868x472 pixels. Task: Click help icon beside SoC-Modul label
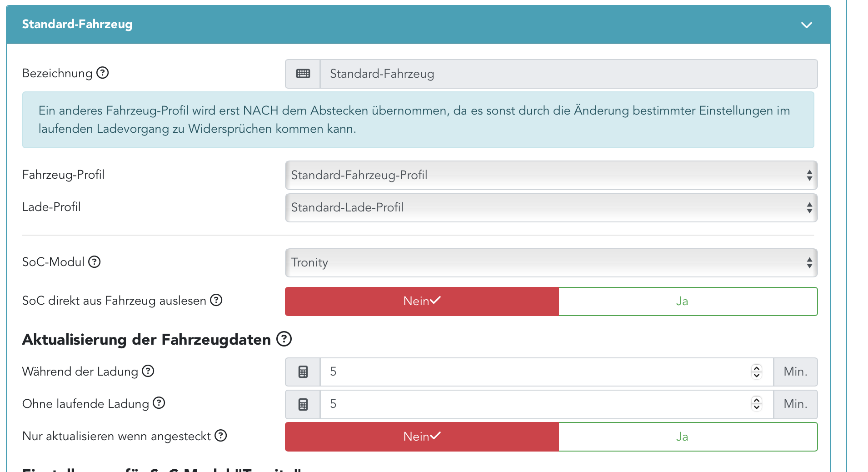click(94, 262)
